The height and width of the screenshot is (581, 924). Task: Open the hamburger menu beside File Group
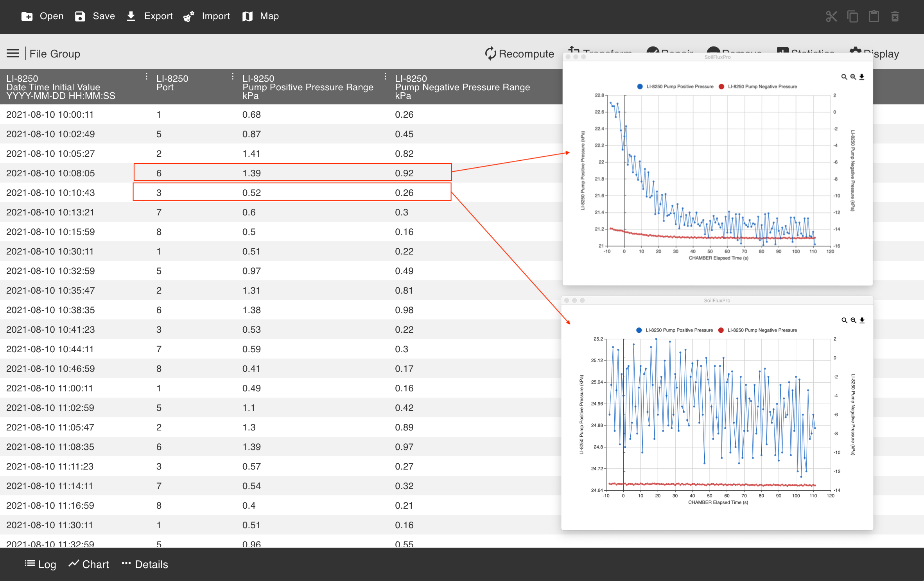[13, 54]
